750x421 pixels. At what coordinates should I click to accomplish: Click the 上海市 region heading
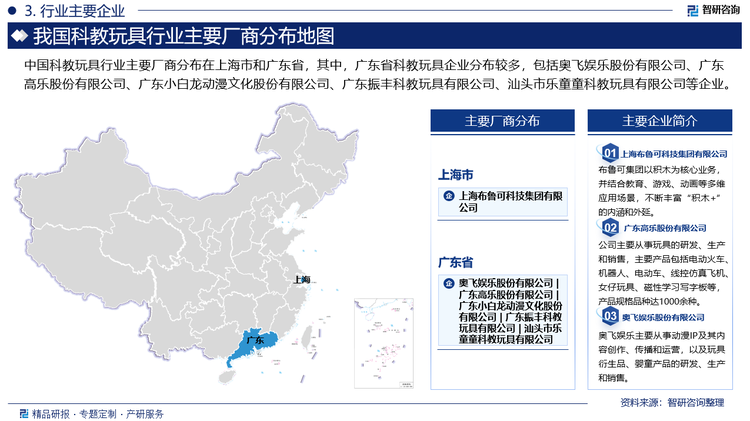455,175
